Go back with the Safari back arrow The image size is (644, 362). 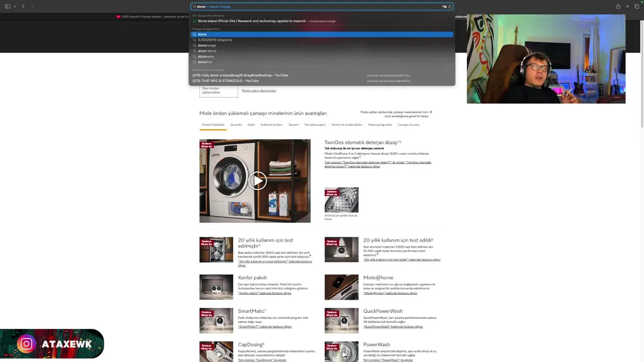[x=23, y=7]
